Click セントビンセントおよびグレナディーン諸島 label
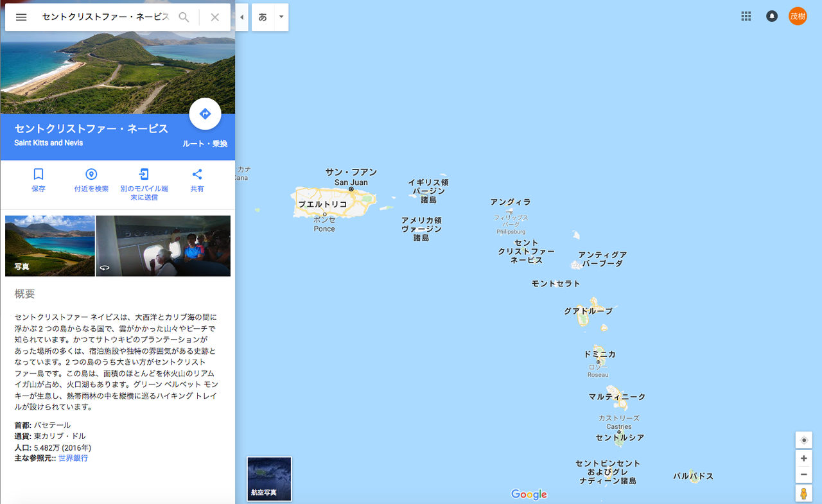The width and height of the screenshot is (822, 504). [608, 472]
